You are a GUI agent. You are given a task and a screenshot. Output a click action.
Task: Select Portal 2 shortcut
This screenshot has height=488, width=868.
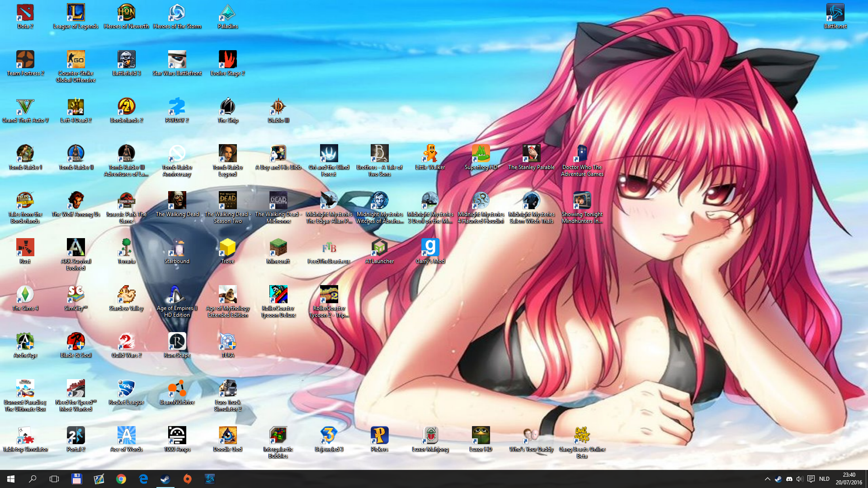(x=75, y=439)
